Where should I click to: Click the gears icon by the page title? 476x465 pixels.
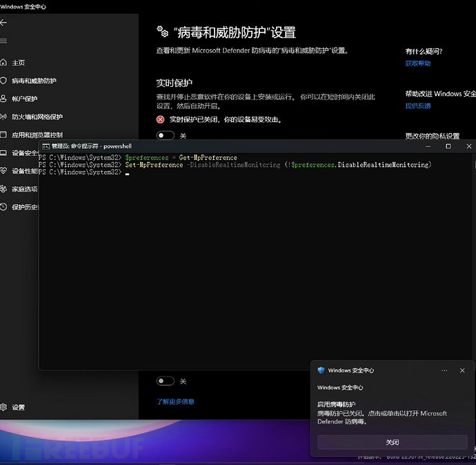162,32
